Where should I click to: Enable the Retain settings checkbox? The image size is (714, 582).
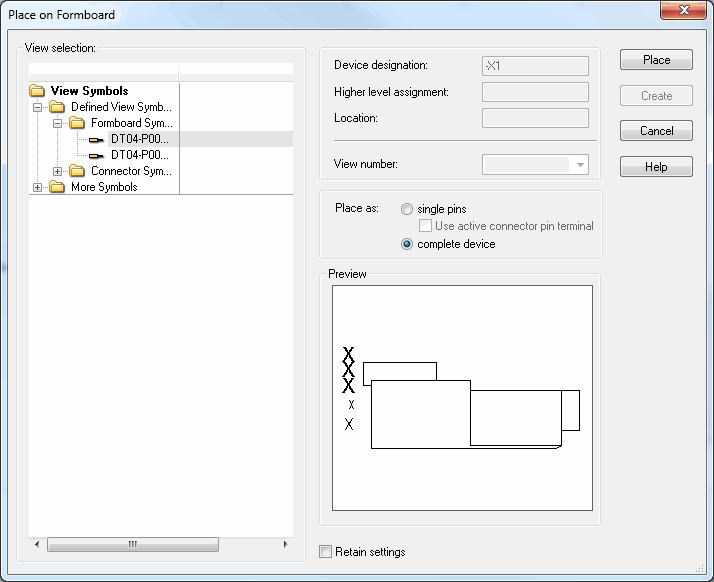coord(325,552)
